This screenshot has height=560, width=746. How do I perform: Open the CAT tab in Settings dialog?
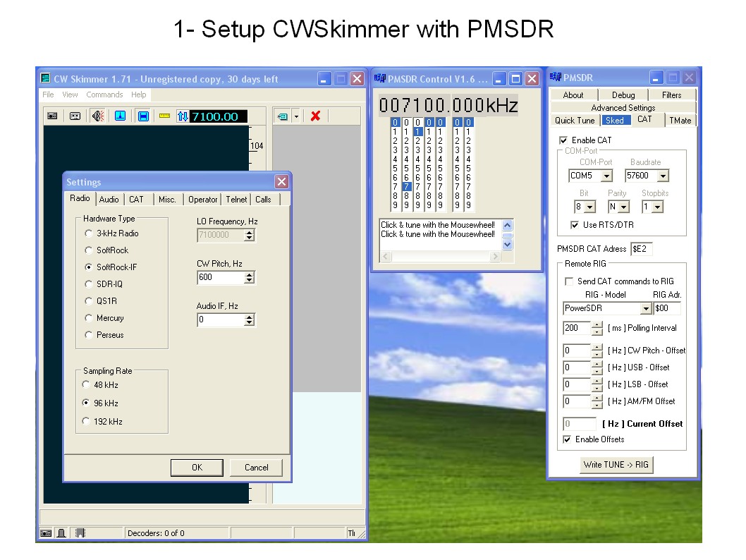click(136, 200)
